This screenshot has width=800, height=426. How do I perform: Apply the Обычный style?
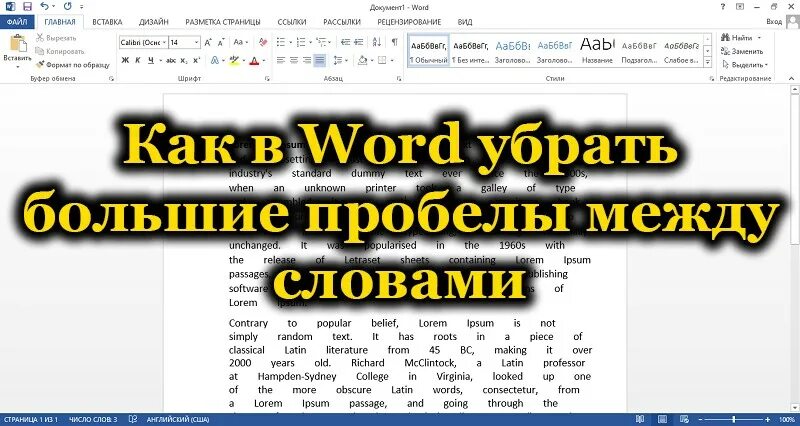pyautogui.click(x=429, y=50)
